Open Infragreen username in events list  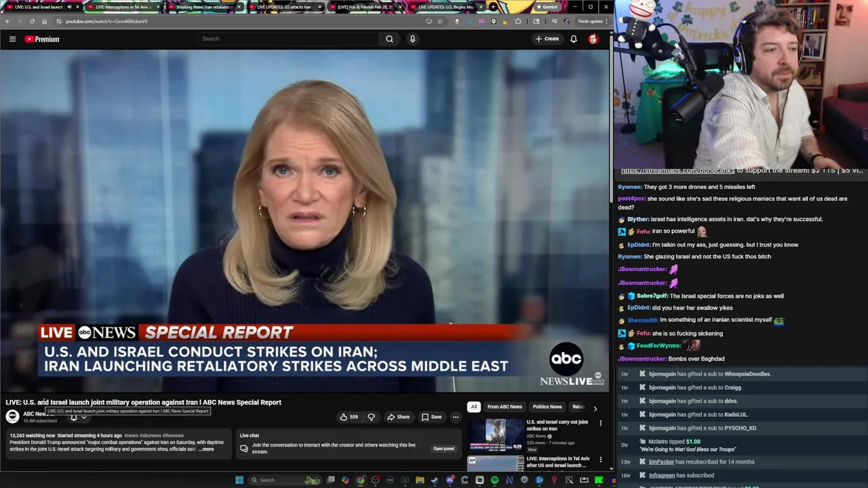click(662, 475)
